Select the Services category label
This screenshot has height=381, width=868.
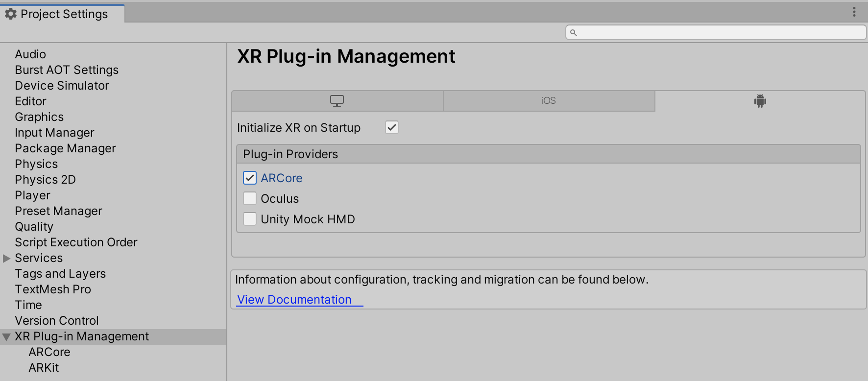coord(39,258)
